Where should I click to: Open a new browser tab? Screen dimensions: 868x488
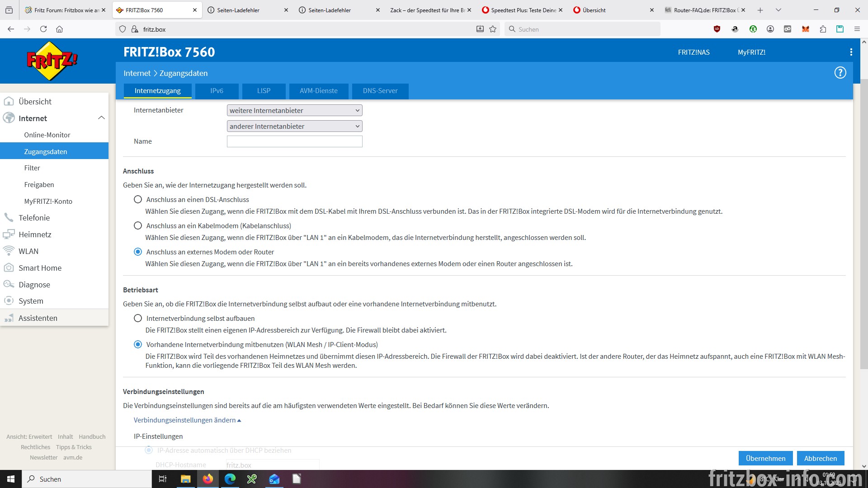[x=760, y=10]
